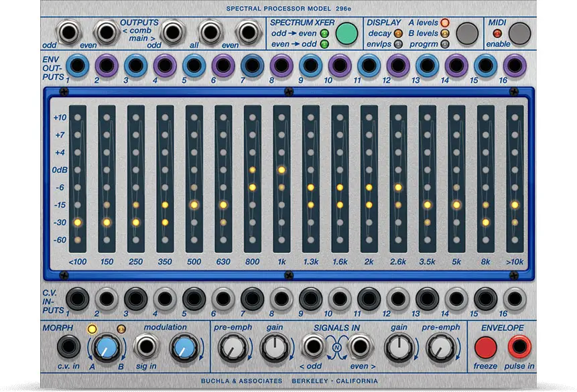577x392 pixels.
Task: Toggle the N normalization switch between signal inputs
Action: (x=336, y=347)
